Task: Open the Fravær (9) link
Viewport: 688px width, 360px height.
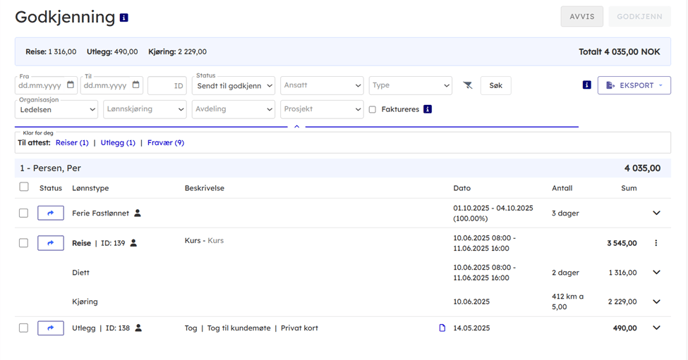Action: (166, 143)
